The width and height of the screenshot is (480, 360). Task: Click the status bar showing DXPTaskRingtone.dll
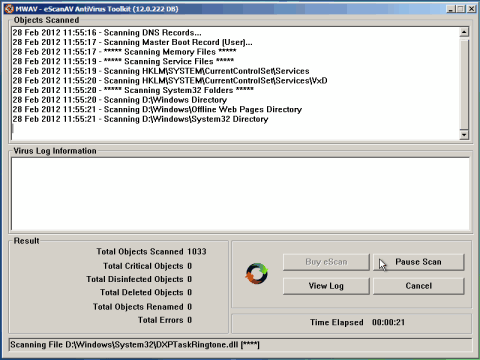[x=240, y=345]
